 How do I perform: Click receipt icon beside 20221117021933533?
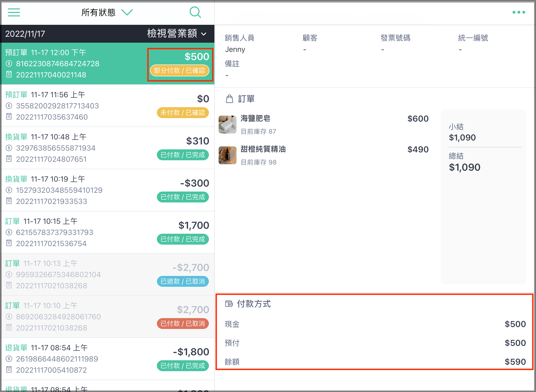point(9,201)
